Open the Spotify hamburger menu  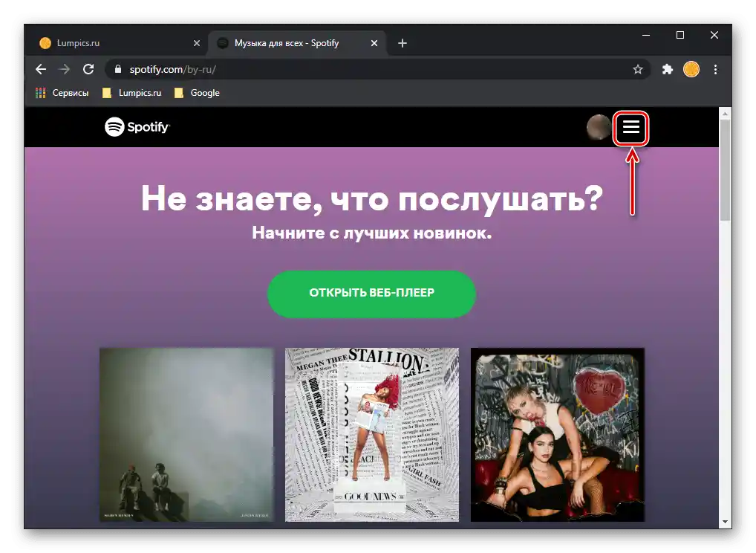(x=630, y=128)
